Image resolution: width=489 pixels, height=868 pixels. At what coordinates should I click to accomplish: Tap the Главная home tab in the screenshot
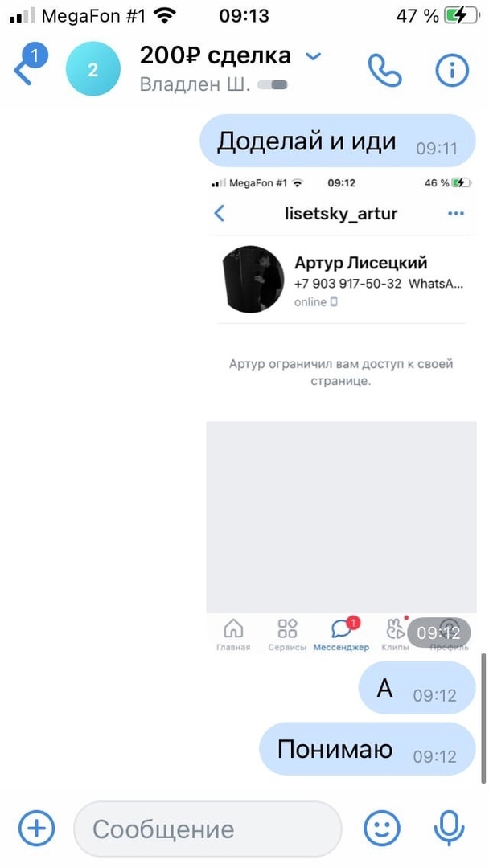[233, 634]
